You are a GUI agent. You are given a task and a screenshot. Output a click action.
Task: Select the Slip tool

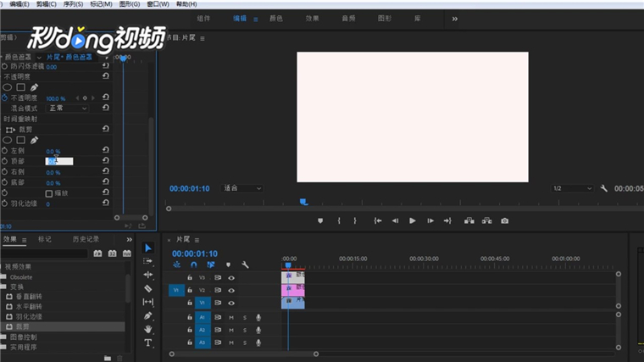147,302
